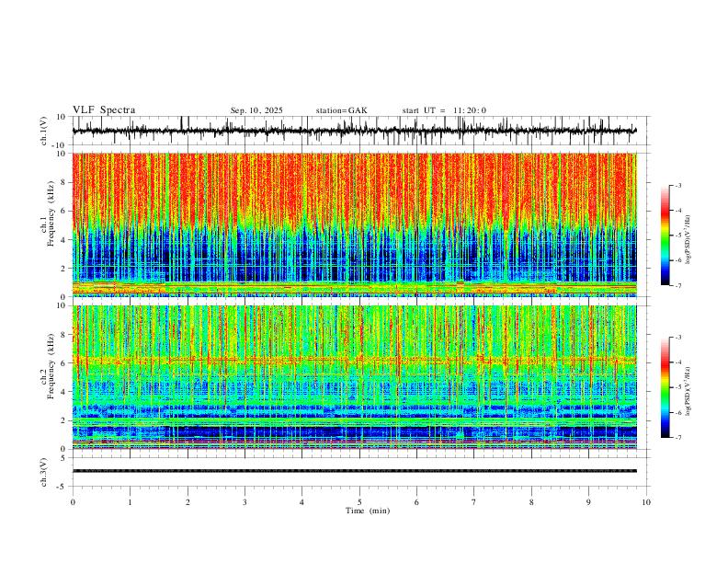Click the 'Time (min)' axis label

[x=368, y=511]
